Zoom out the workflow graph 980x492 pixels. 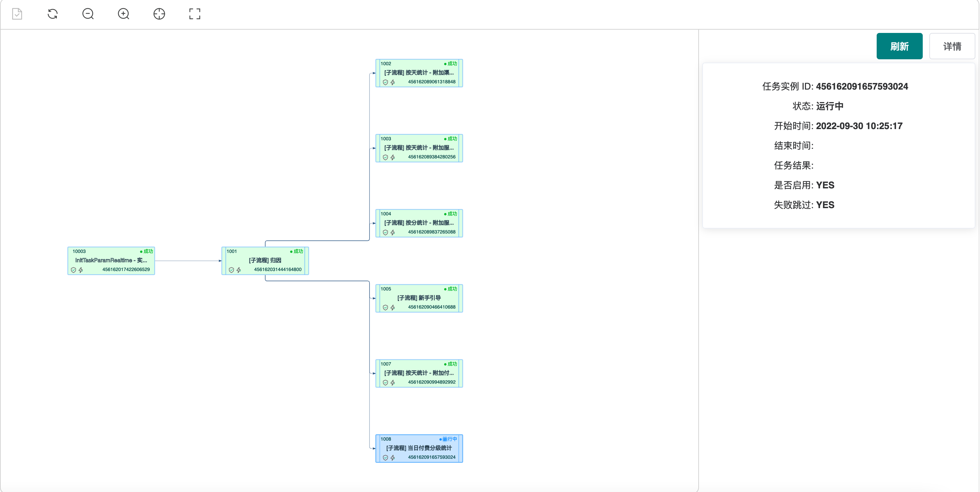click(88, 14)
